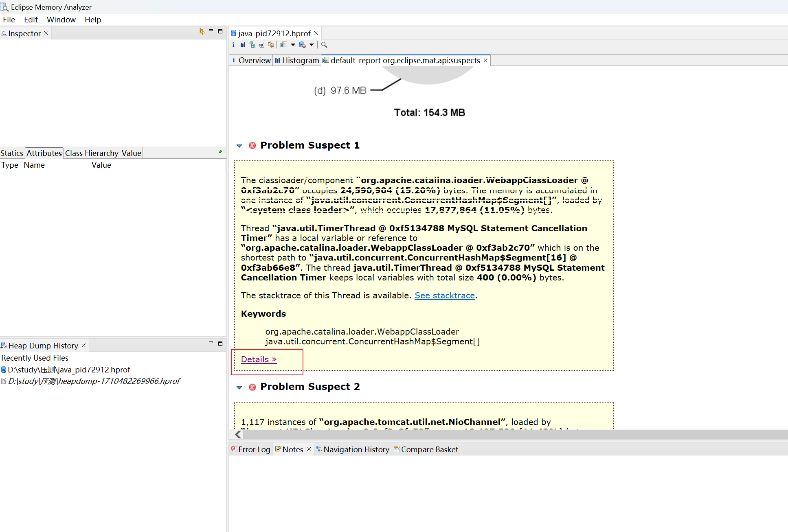Click the Details link for Suspect 1
The width and height of the screenshot is (788, 532).
click(259, 359)
